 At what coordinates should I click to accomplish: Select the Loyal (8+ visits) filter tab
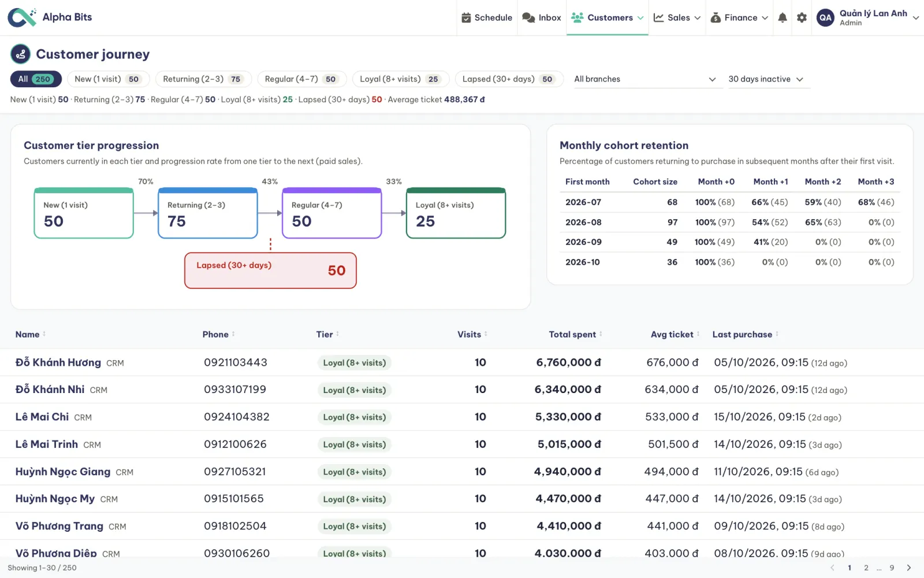(401, 79)
